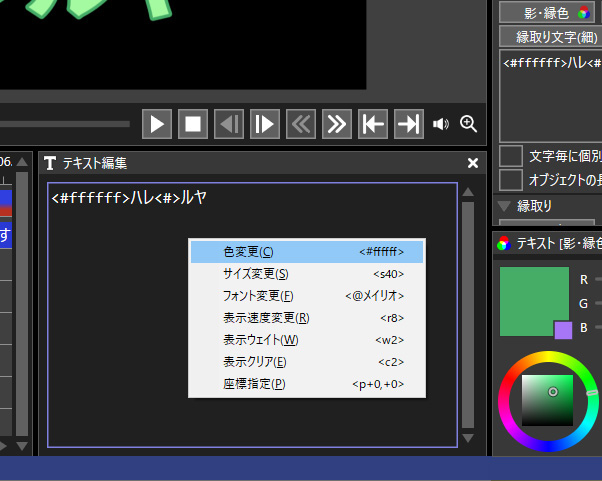This screenshot has width=602, height=481.
Task: Click the small purple color swatch
Action: point(563,330)
